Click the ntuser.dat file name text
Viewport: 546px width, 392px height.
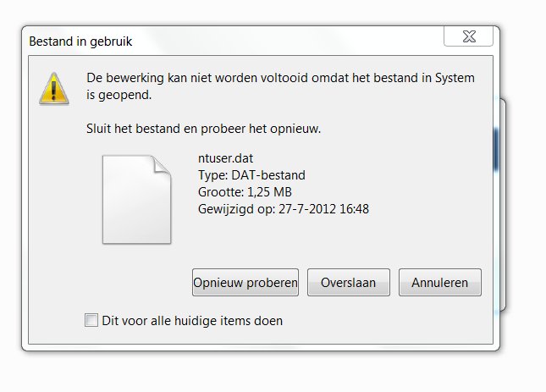click(225, 158)
